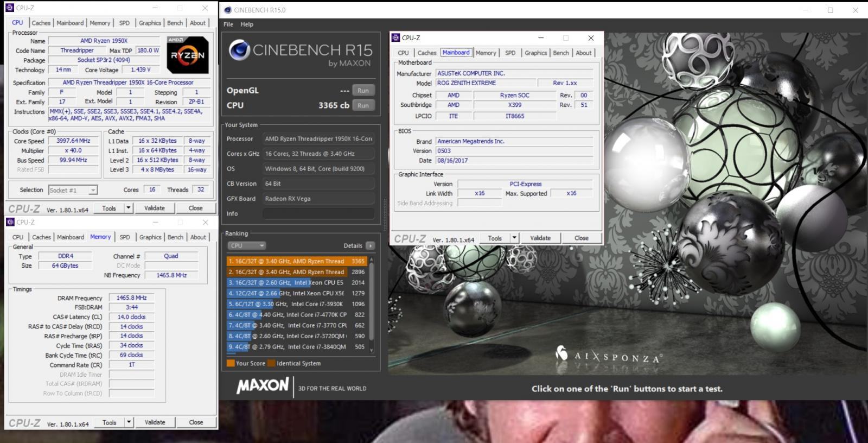Image resolution: width=868 pixels, height=443 pixels.
Task: Open Graphics tab in Memory CPU-Z window
Action: [x=150, y=237]
